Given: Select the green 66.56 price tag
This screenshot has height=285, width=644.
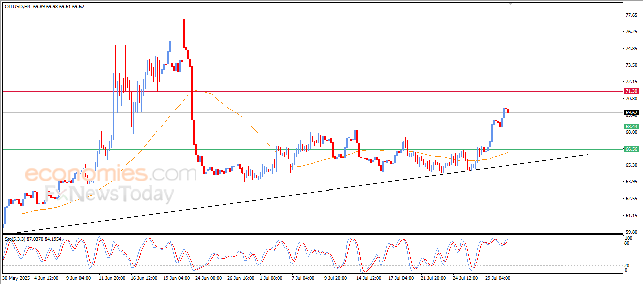Looking at the screenshot, I should click(x=631, y=149).
